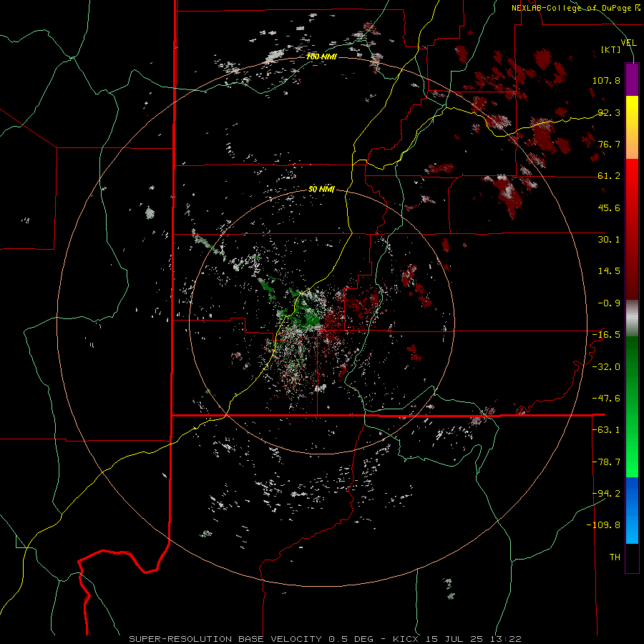Viewport: 644px width, 644px height.
Task: Select the 107.8 velocity scale label
Action: pyautogui.click(x=606, y=80)
